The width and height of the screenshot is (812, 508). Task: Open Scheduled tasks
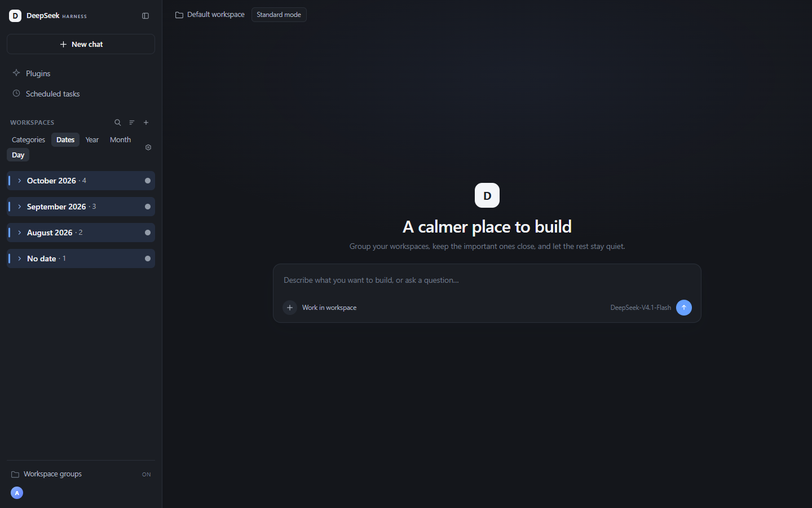(81, 94)
